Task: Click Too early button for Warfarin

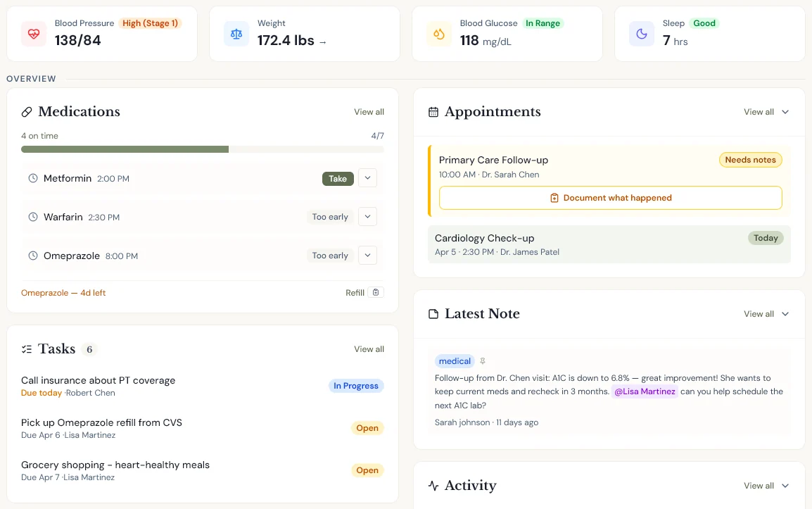Action: click(x=330, y=217)
